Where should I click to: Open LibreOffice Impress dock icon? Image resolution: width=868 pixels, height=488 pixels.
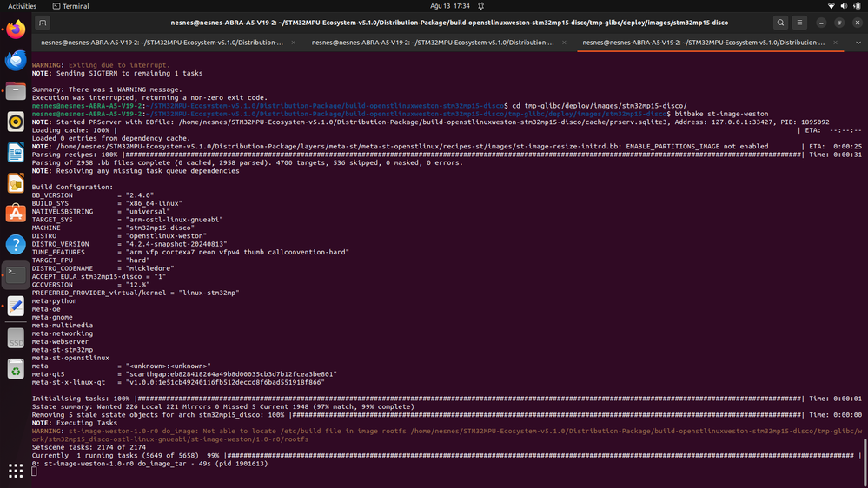(16, 183)
